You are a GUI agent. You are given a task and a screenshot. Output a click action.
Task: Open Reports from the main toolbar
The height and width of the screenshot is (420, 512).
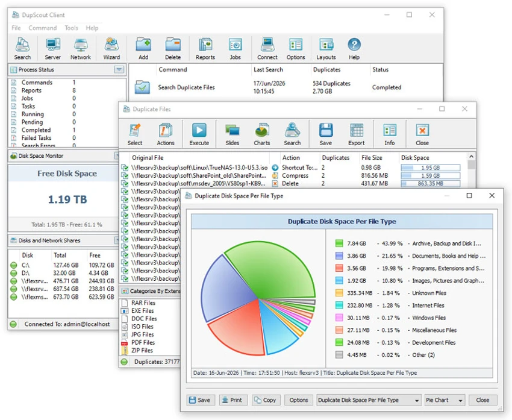click(x=205, y=49)
